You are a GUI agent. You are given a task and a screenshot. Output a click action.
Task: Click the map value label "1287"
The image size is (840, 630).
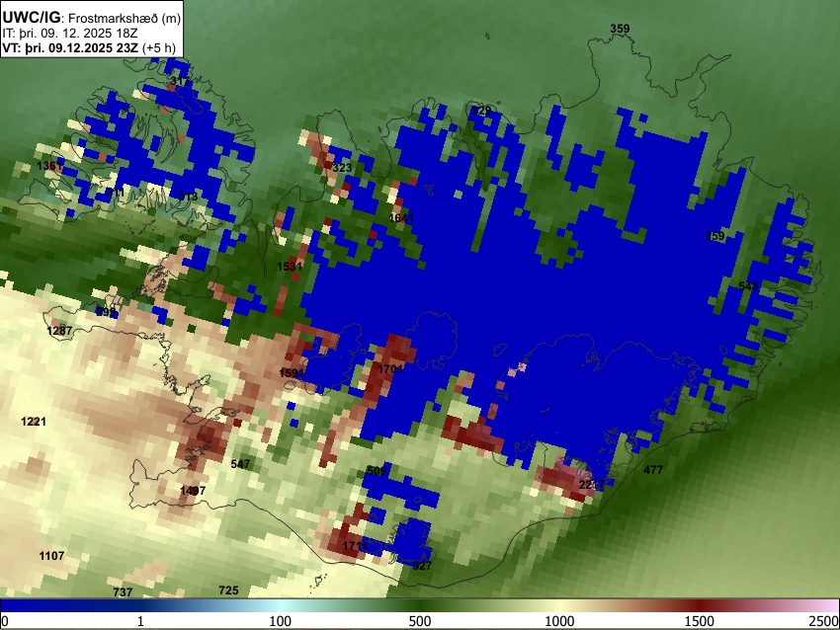(59, 330)
